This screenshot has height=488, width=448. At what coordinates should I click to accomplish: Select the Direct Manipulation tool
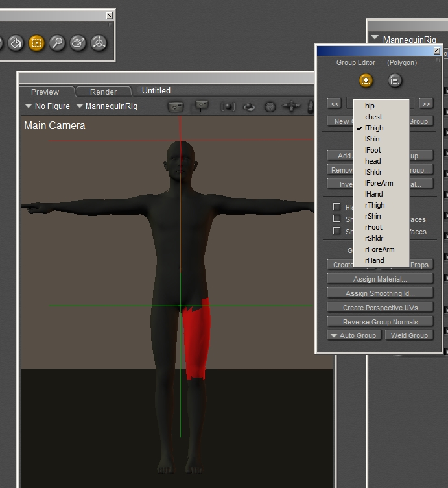[99, 43]
